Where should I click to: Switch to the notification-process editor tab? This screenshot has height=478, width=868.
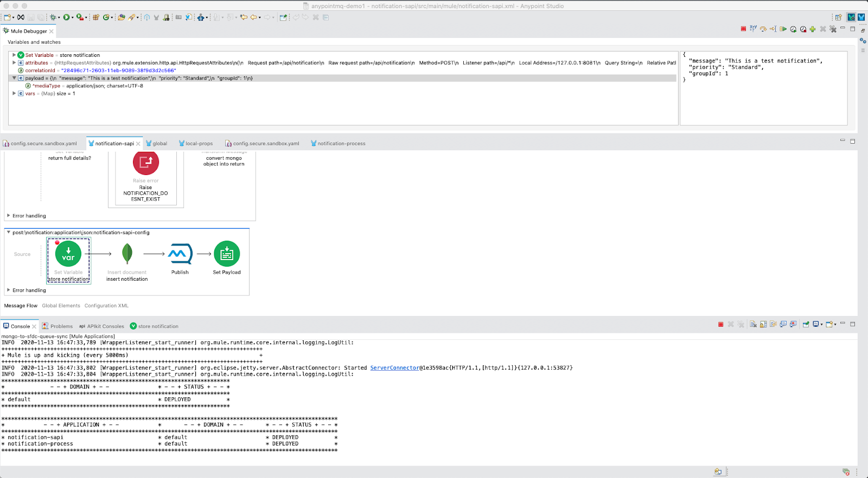click(341, 144)
